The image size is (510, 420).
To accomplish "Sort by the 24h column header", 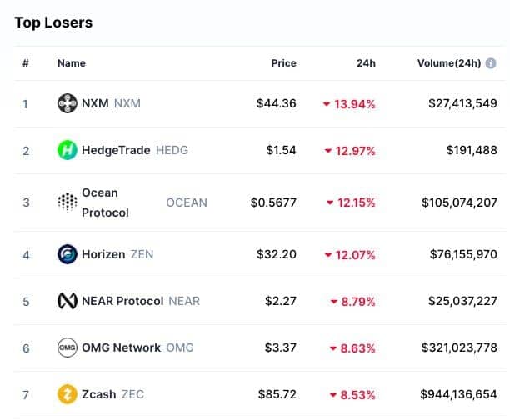I will (x=366, y=63).
